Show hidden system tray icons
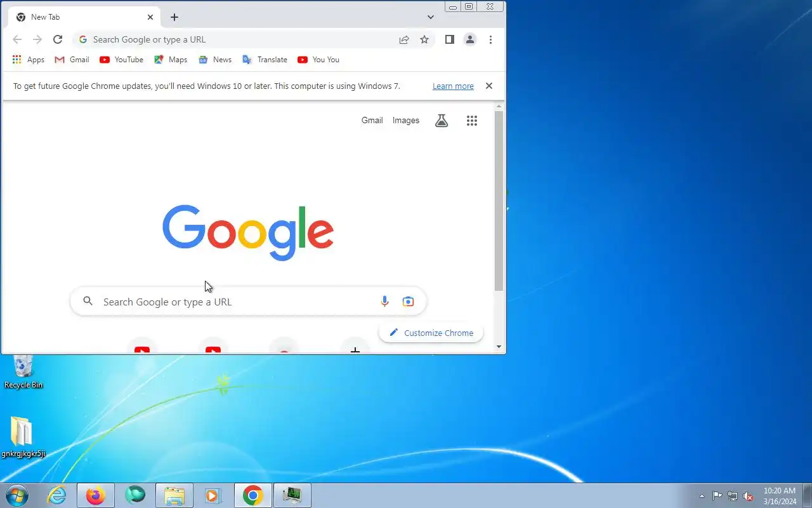This screenshot has height=508, width=812. pyautogui.click(x=702, y=496)
